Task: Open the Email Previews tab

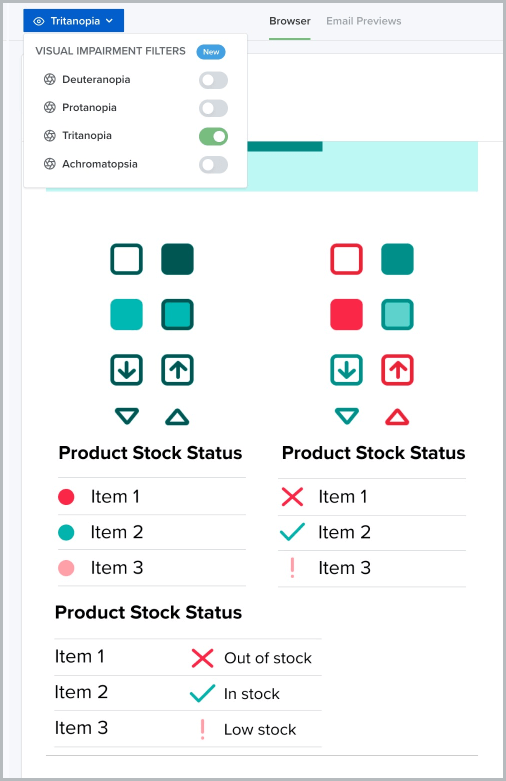Action: pyautogui.click(x=364, y=21)
